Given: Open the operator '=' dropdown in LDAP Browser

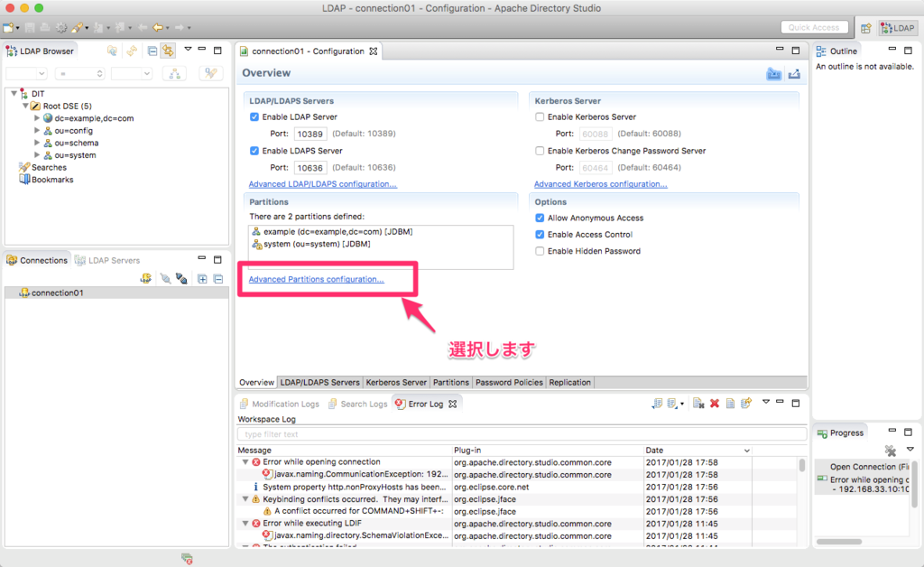Looking at the screenshot, I should 79,74.
